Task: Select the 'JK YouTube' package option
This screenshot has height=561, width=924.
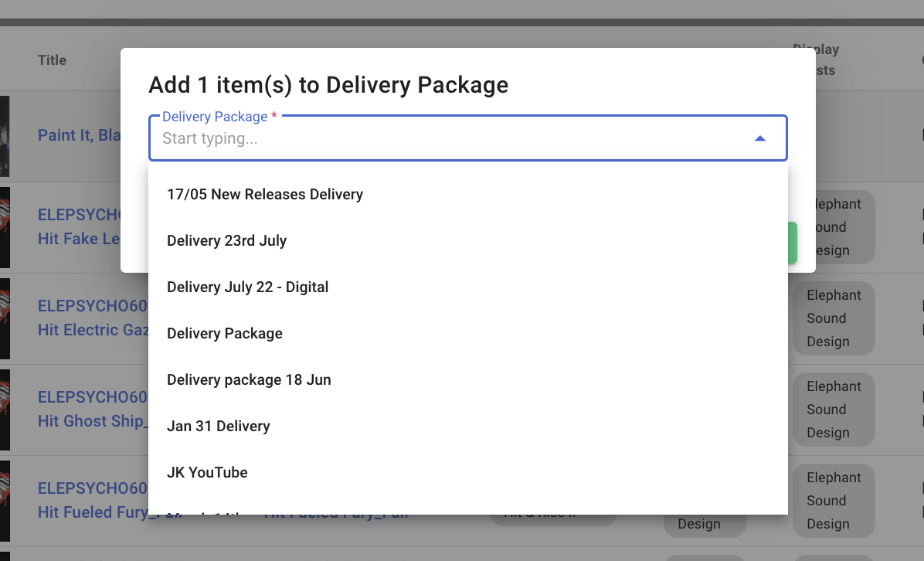Action: point(207,473)
